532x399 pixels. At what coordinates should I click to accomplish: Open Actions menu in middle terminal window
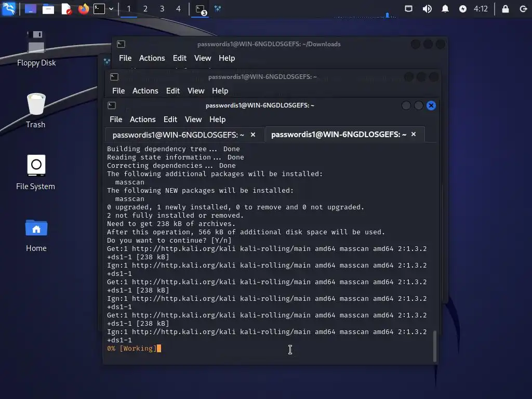point(145,91)
